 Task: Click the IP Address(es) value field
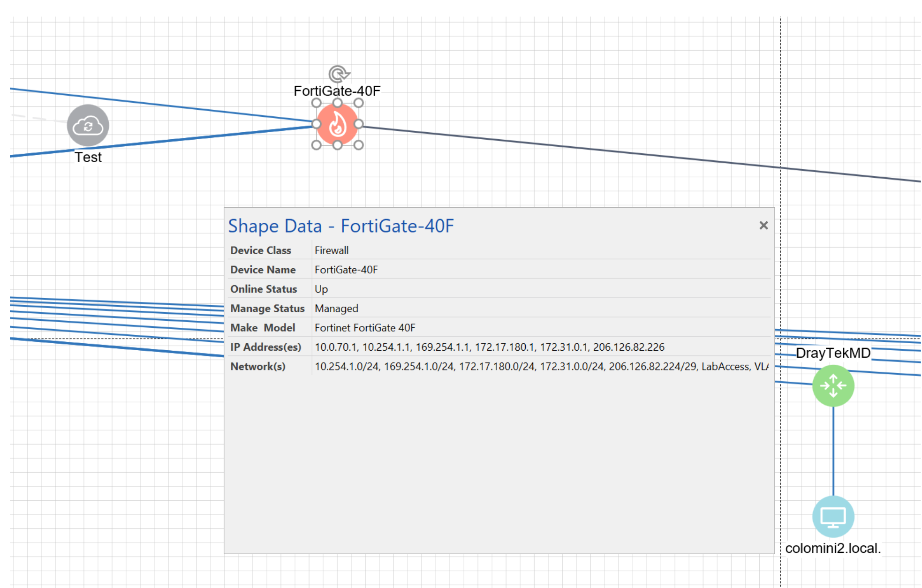541,347
